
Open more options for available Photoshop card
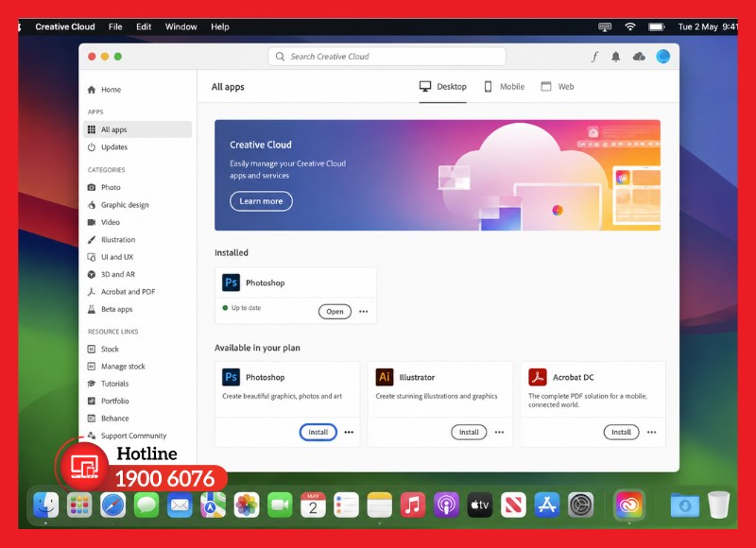tap(349, 433)
